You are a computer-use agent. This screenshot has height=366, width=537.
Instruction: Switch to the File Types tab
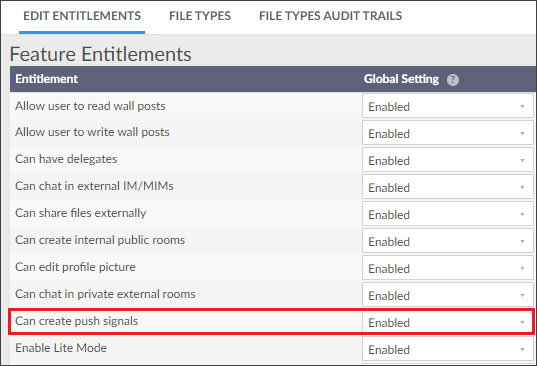pyautogui.click(x=200, y=16)
